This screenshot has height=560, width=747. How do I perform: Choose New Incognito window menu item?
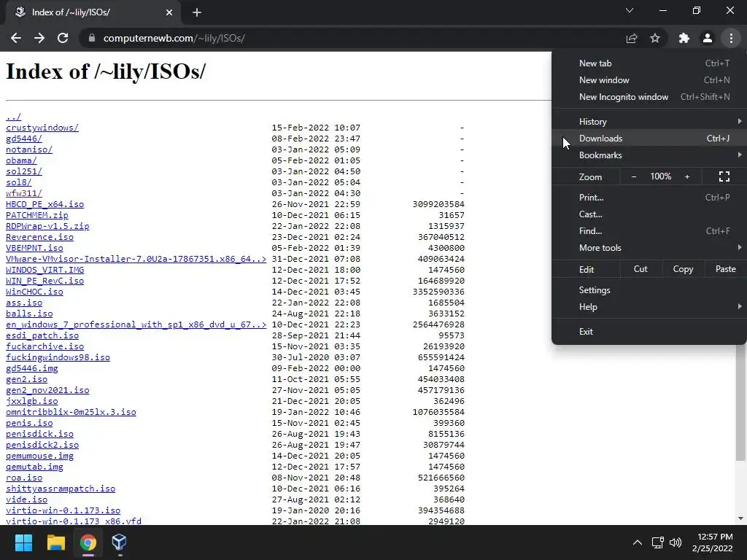649,97
